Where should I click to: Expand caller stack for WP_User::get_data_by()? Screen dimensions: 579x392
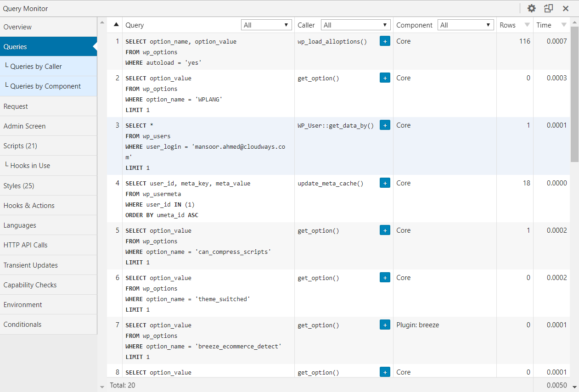pos(385,125)
